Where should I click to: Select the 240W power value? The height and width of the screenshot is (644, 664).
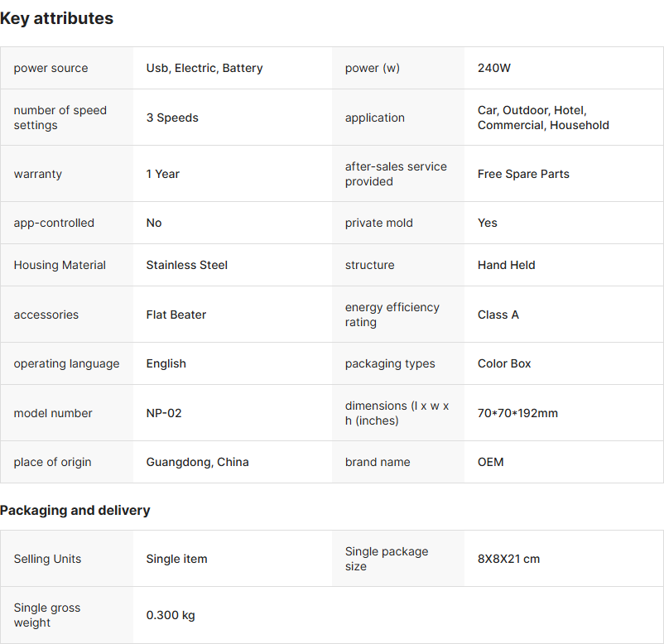tap(494, 68)
